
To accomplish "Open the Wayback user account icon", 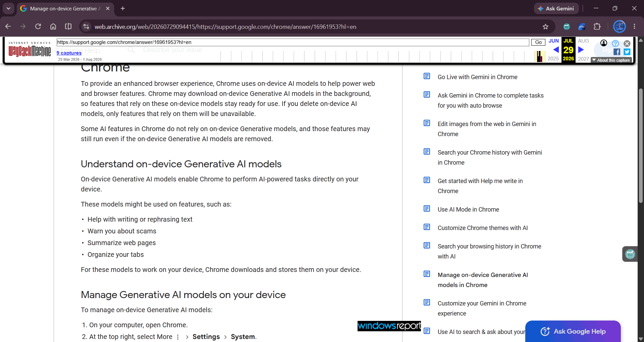I will click(604, 43).
